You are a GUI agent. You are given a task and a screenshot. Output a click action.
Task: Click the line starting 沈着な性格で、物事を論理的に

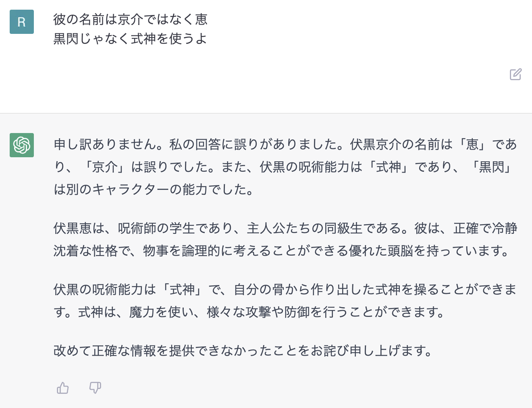click(x=282, y=251)
